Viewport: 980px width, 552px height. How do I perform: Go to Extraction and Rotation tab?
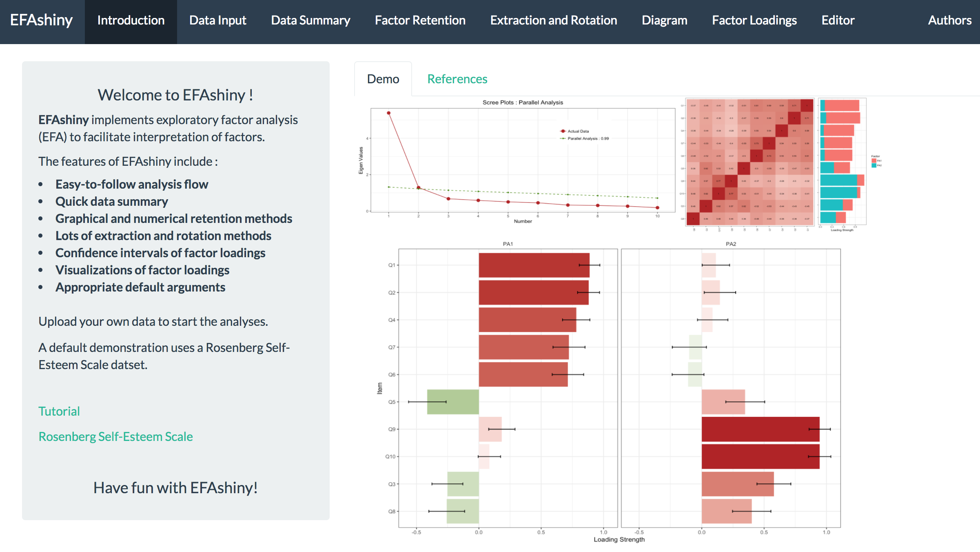[553, 20]
